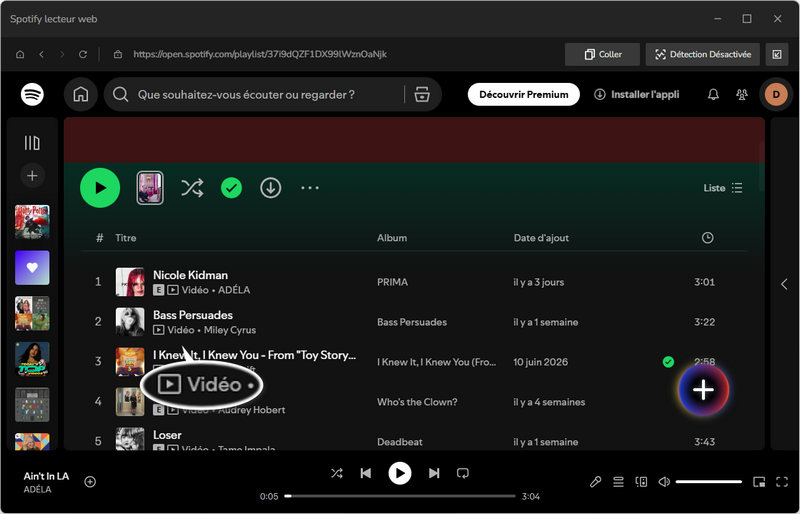Toggle saved checkmark on track 3

(668, 362)
